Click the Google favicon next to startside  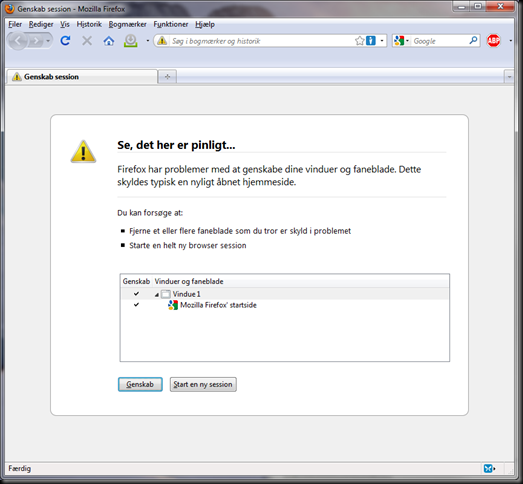pos(173,305)
